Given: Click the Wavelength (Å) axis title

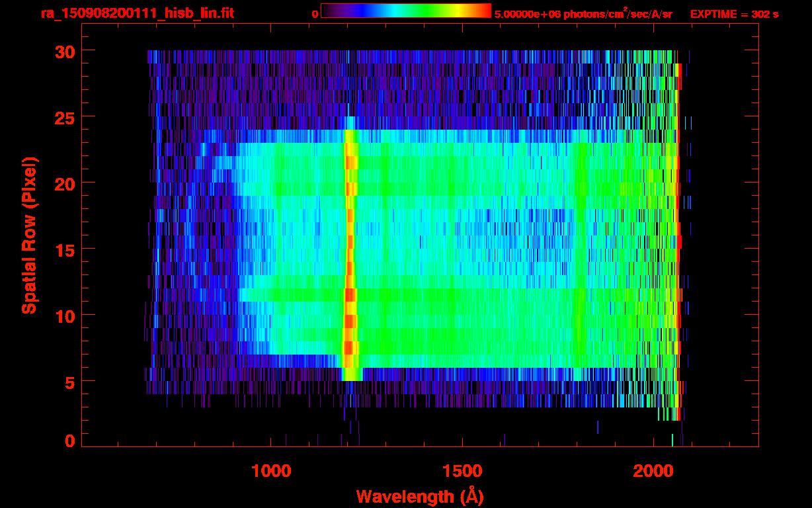Looking at the screenshot, I should click(415, 496).
